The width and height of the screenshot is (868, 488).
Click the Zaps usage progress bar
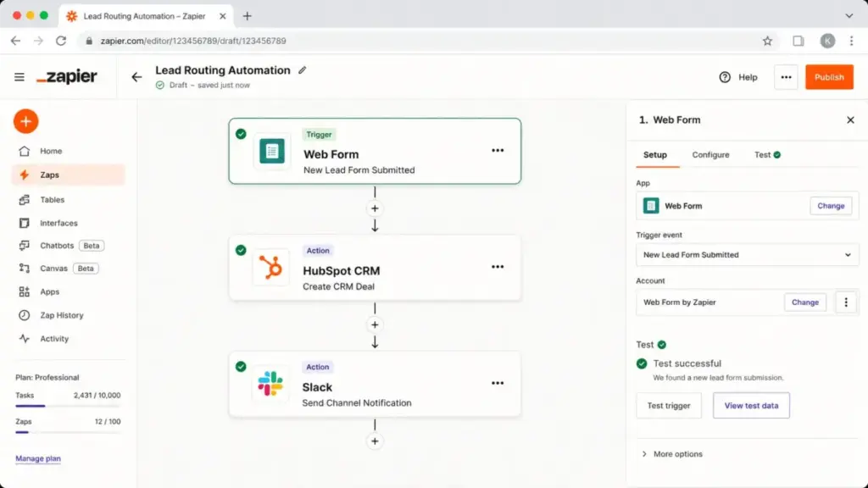[x=68, y=432]
